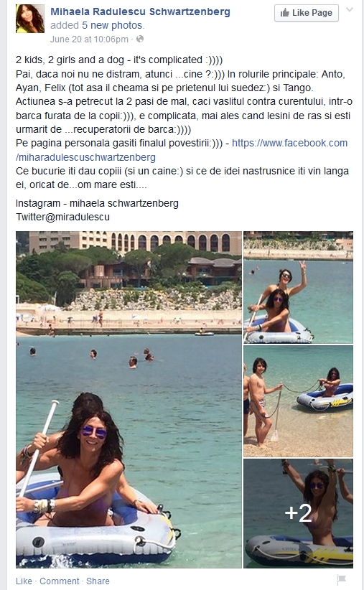Click the thumbs-up icon on Like Page
Image resolution: width=364 pixels, height=590 pixels.
pyautogui.click(x=285, y=13)
